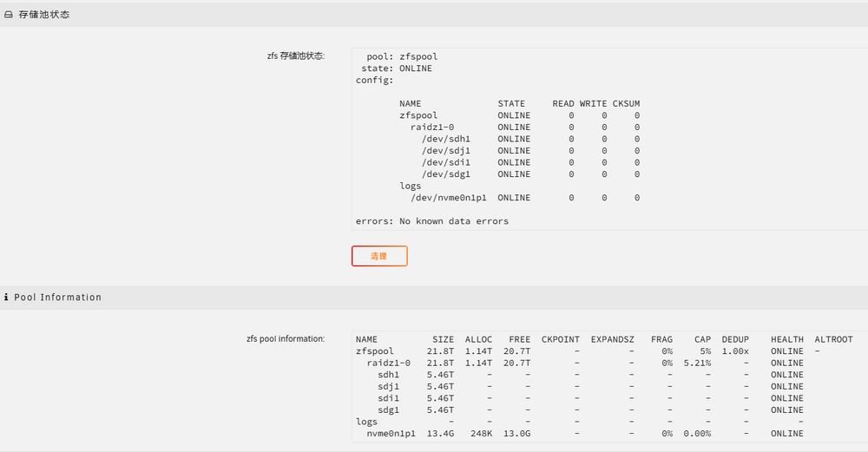Viewport: 868px width, 452px height.
Task: Select the 'state: ONLINE' line
Action: [x=397, y=68]
